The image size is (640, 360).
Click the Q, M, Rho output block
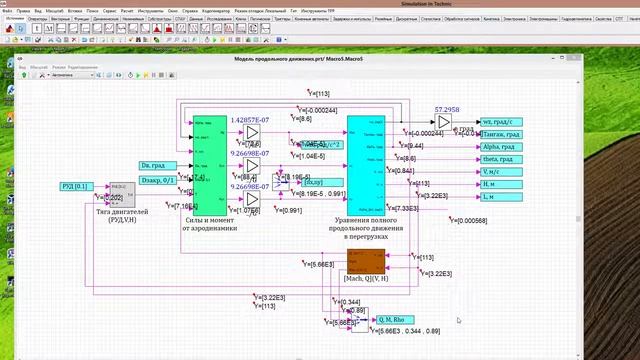point(395,320)
